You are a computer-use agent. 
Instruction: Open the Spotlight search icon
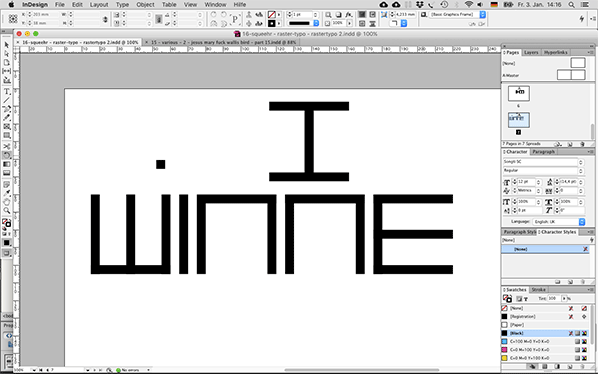(x=571, y=5)
